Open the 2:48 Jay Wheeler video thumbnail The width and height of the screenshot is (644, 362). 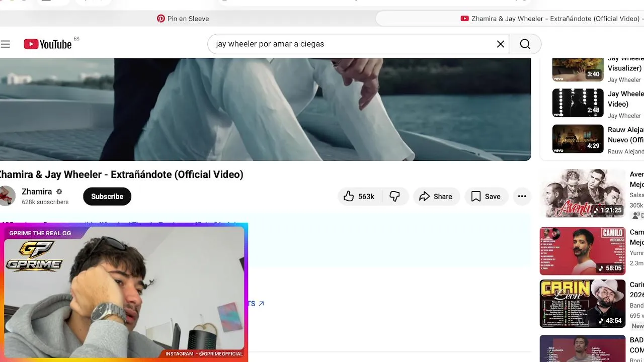pos(578,103)
